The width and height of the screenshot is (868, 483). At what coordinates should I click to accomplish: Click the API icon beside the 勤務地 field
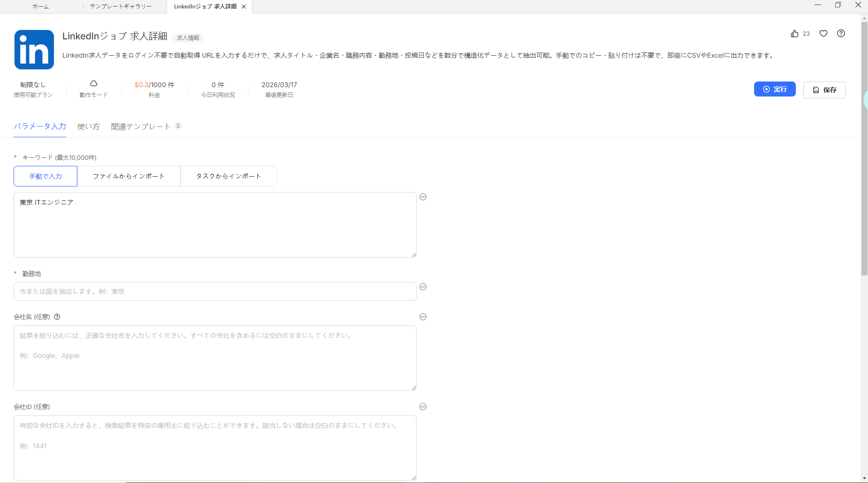point(423,286)
